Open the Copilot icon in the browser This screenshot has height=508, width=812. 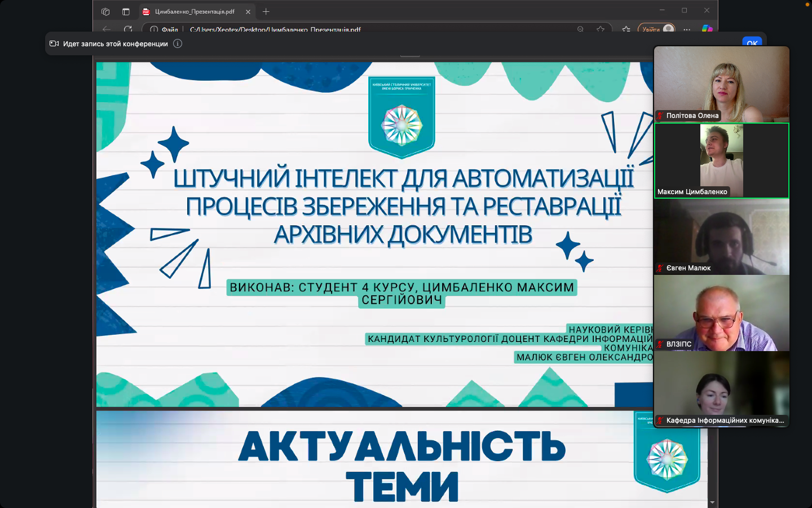click(707, 29)
